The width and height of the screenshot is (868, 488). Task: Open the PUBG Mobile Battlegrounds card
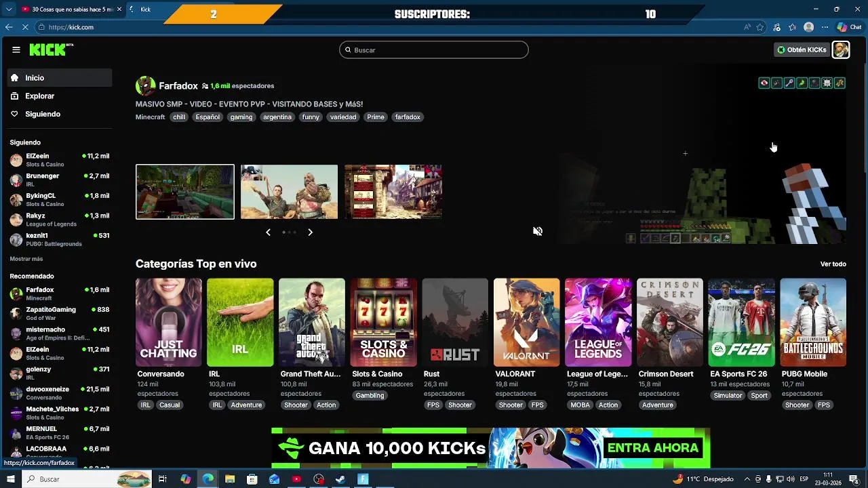point(813,323)
